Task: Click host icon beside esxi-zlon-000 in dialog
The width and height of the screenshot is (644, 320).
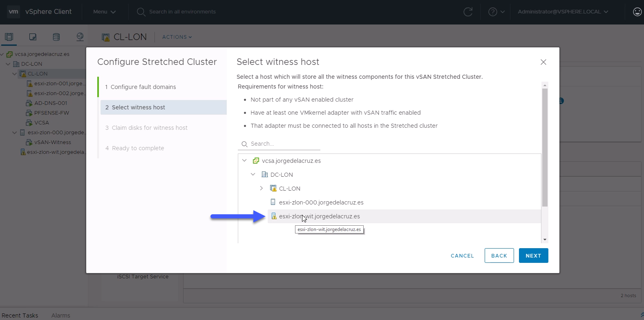Action: 273,202
